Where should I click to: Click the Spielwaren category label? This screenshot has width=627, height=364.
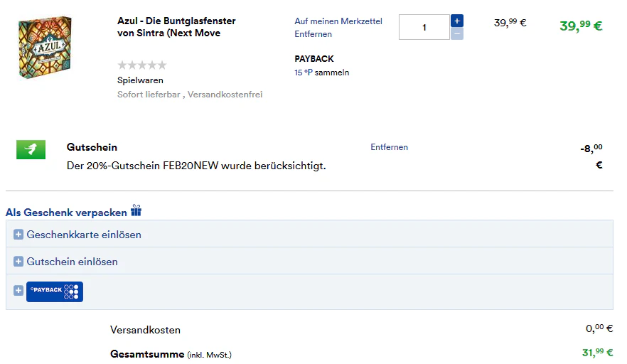click(x=140, y=80)
